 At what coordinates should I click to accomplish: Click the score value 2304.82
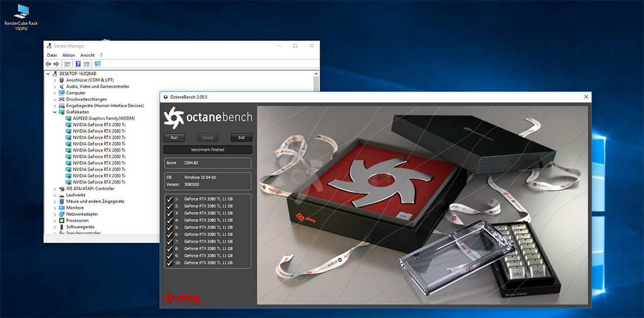pyautogui.click(x=191, y=163)
